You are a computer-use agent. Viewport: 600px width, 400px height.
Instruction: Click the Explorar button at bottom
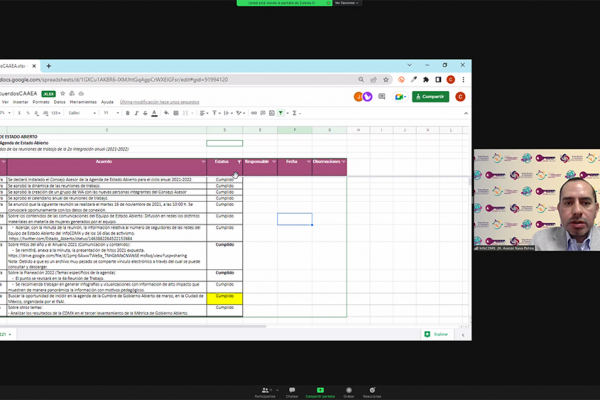436,334
